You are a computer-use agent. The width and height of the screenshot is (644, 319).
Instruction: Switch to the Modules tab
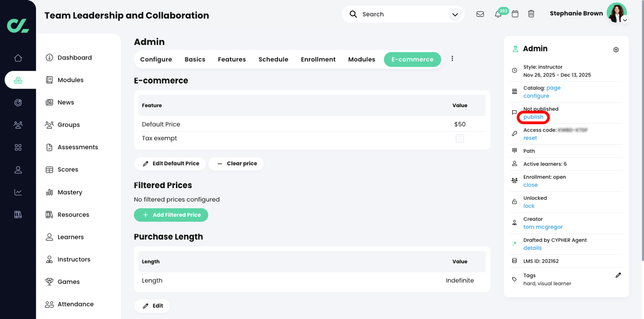[x=362, y=59]
